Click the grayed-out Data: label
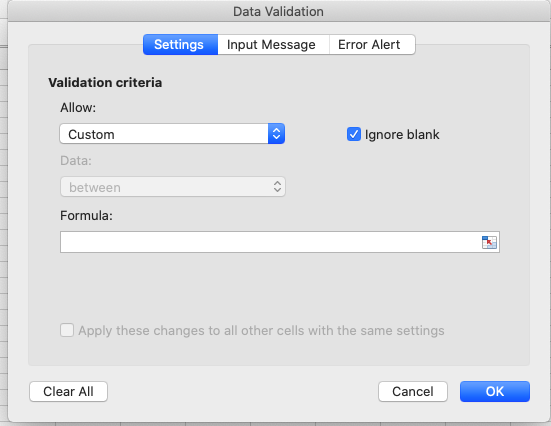 pyautogui.click(x=76, y=161)
